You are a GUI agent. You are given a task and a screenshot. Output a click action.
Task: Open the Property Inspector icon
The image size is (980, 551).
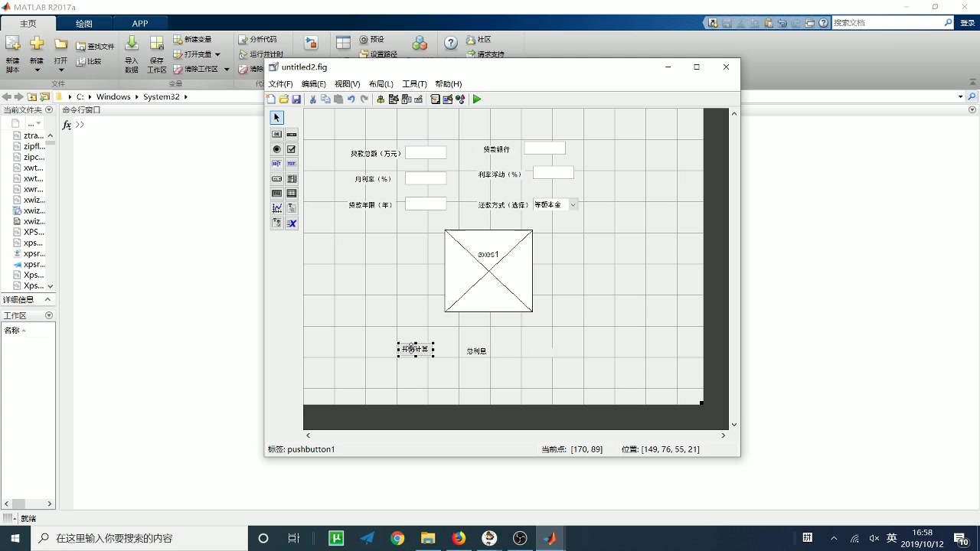pyautogui.click(x=448, y=99)
